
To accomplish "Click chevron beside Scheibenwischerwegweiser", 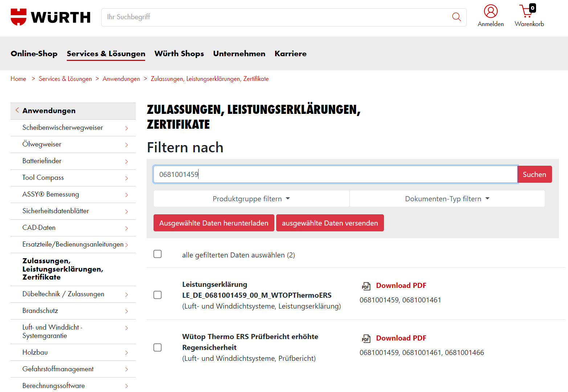I will point(127,128).
